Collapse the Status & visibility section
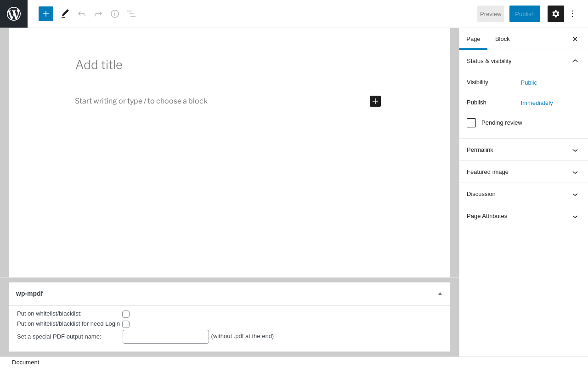This screenshot has height=368, width=588. coord(524,61)
